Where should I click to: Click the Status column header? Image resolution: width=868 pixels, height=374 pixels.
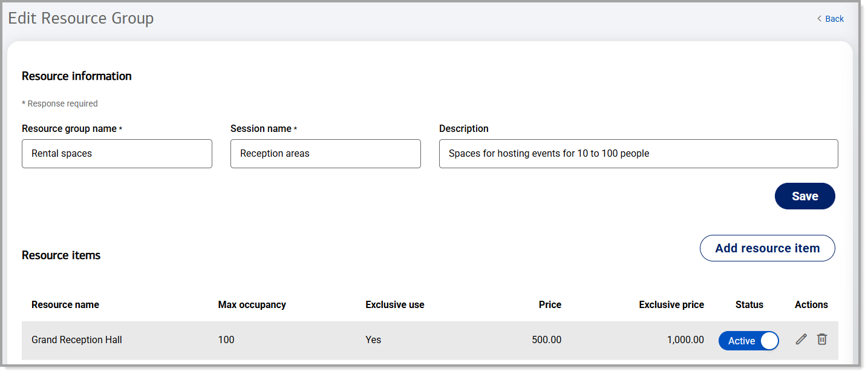pyautogui.click(x=749, y=305)
